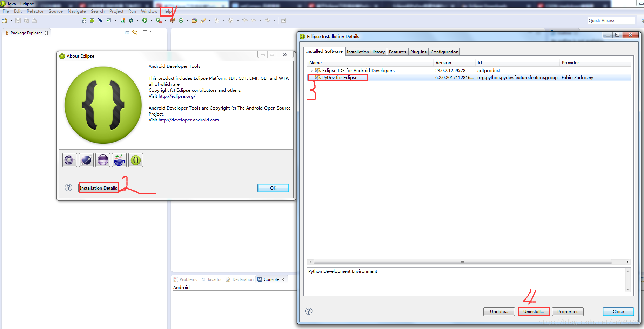Image resolution: width=644 pixels, height=329 pixels.
Task: Maximize the Package Explorer view
Action: click(x=160, y=32)
